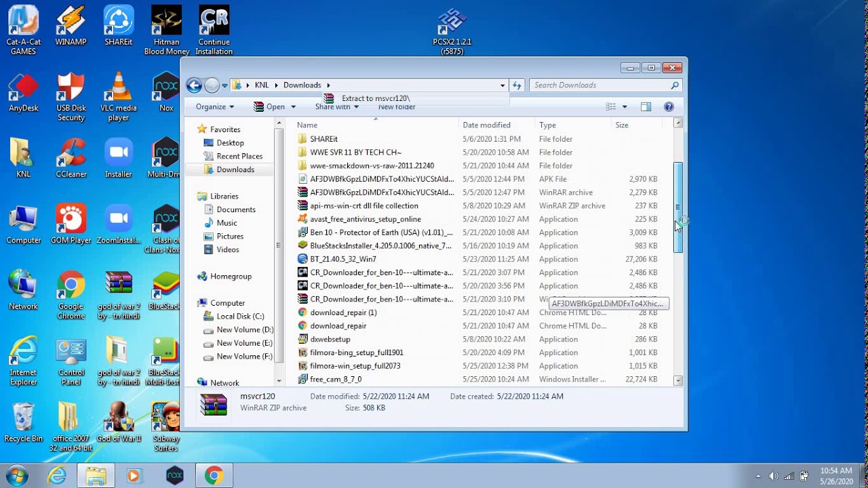Image resolution: width=868 pixels, height=488 pixels.
Task: Select Downloads in Favorites list
Action: 235,169
